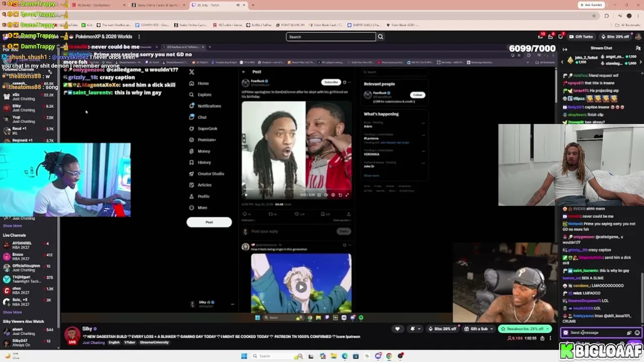Switch to Stake: Online Casino browser tab
The width and height of the screenshot is (644, 362).
click(158, 5)
